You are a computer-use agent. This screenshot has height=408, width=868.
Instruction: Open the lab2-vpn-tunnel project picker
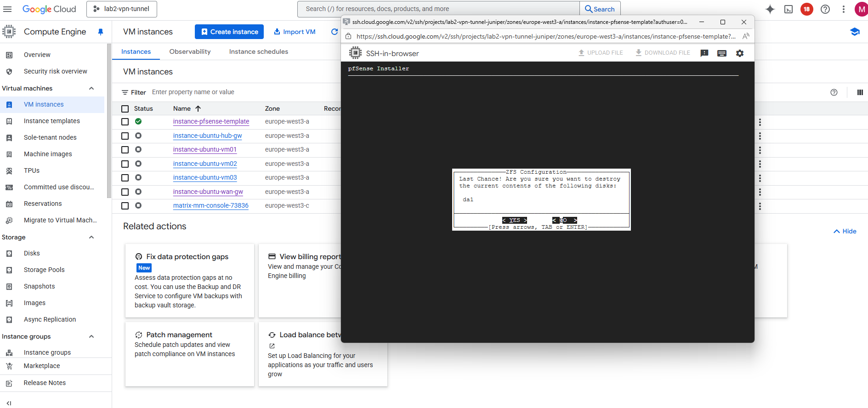pyautogui.click(x=122, y=9)
